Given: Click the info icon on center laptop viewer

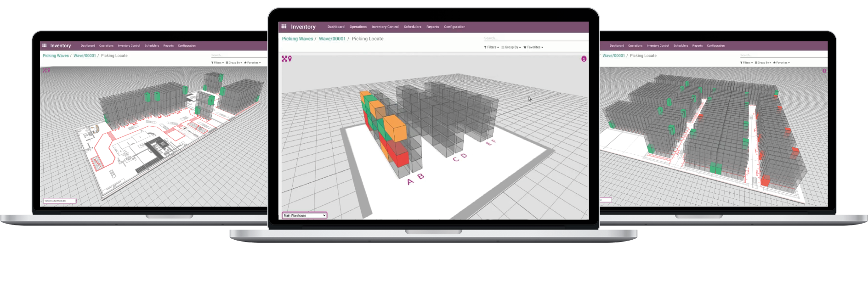Looking at the screenshot, I should 584,59.
